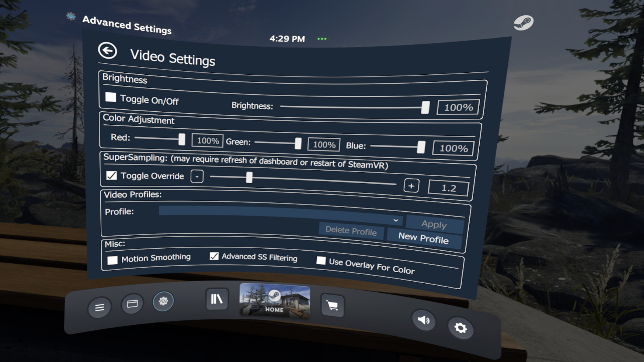Click the green status dots indicator
This screenshot has height=362, width=644.
322,39
